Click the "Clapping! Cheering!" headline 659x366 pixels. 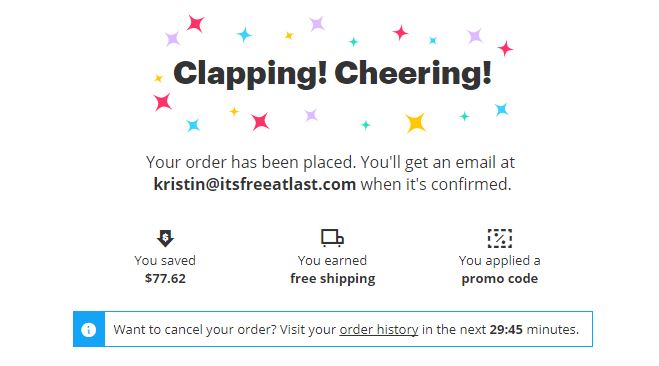pos(332,74)
